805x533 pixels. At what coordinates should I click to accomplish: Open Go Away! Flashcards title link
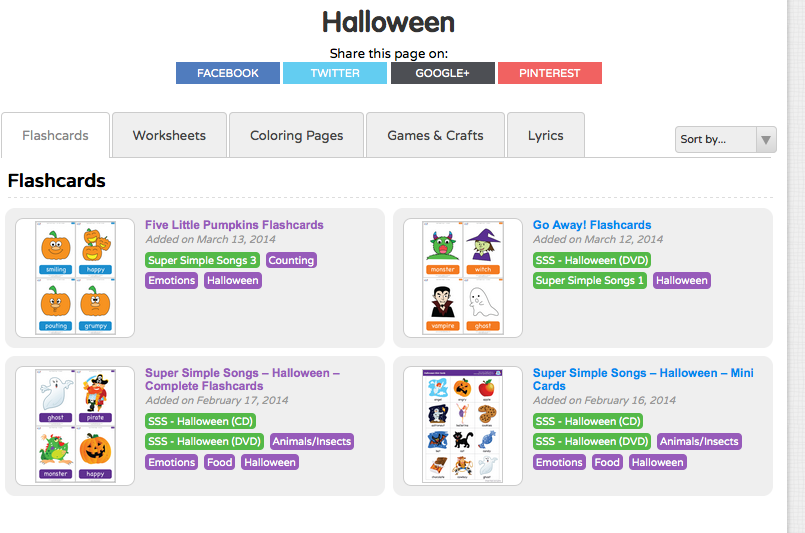pyautogui.click(x=592, y=225)
